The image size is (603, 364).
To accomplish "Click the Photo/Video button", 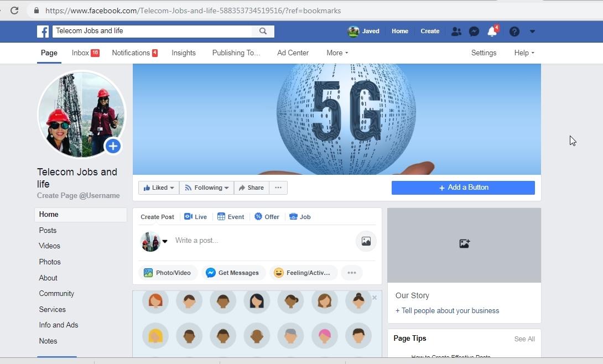I will pyautogui.click(x=168, y=273).
